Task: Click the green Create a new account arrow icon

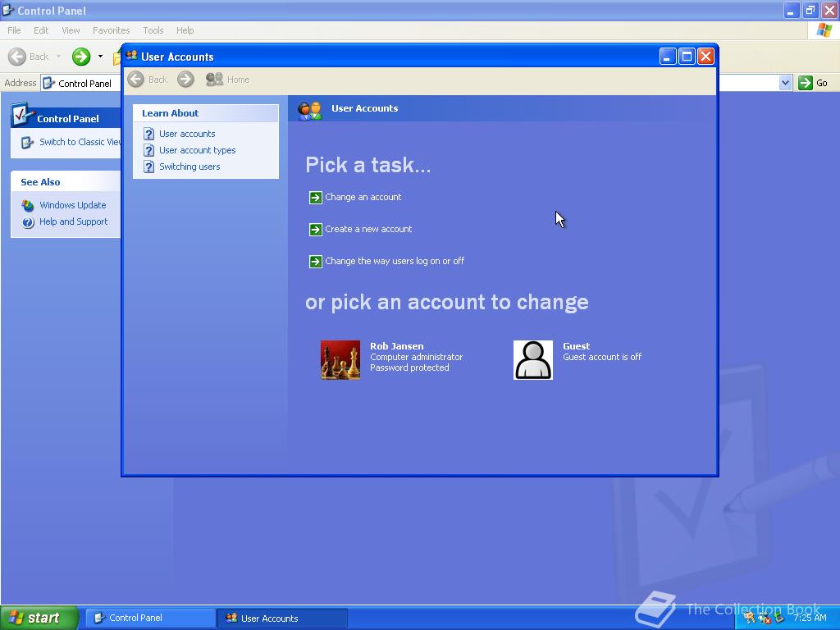Action: [x=316, y=229]
